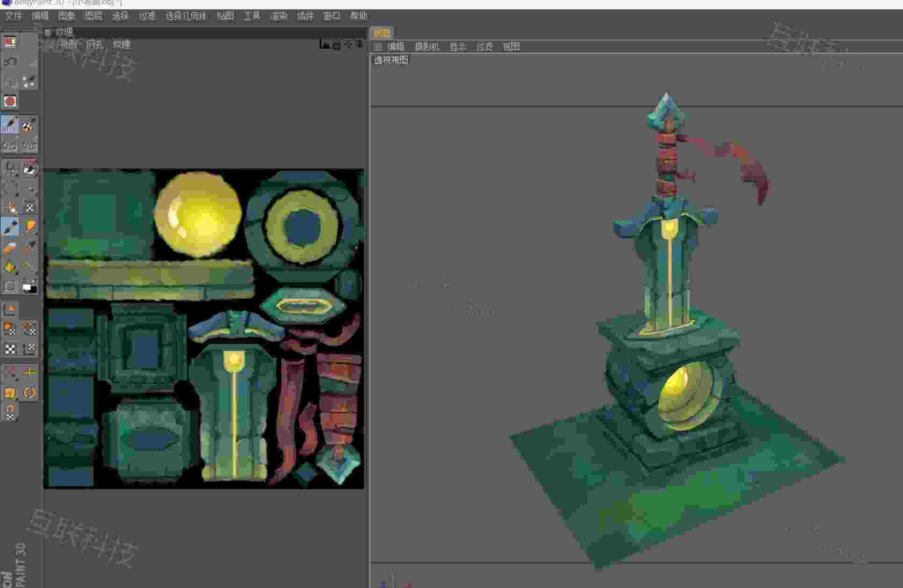Image resolution: width=903 pixels, height=588 pixels.
Task: Click the single layer icon below the color swatch
Action: (x=10, y=309)
